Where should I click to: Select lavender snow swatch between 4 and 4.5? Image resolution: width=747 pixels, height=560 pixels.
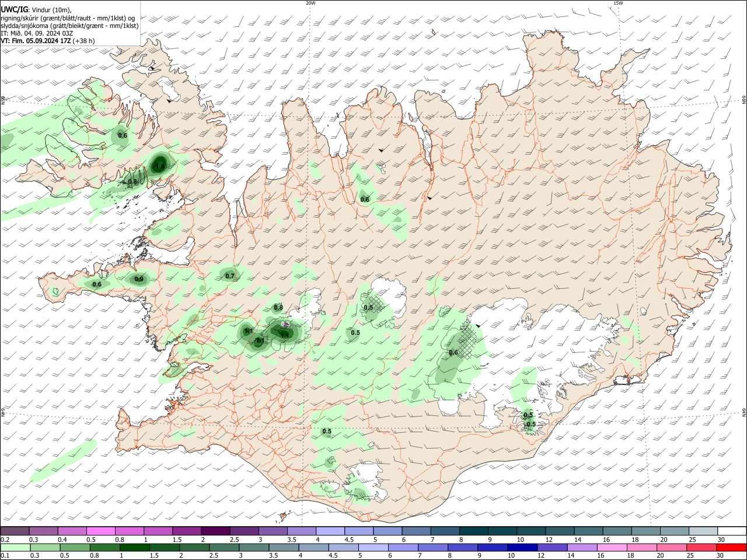tap(330, 531)
